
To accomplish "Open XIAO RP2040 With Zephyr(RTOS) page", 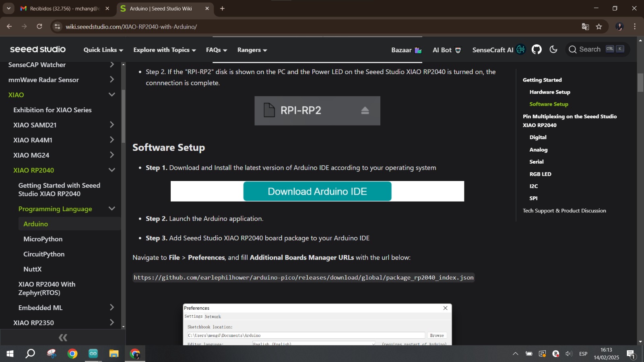I will click(47, 288).
